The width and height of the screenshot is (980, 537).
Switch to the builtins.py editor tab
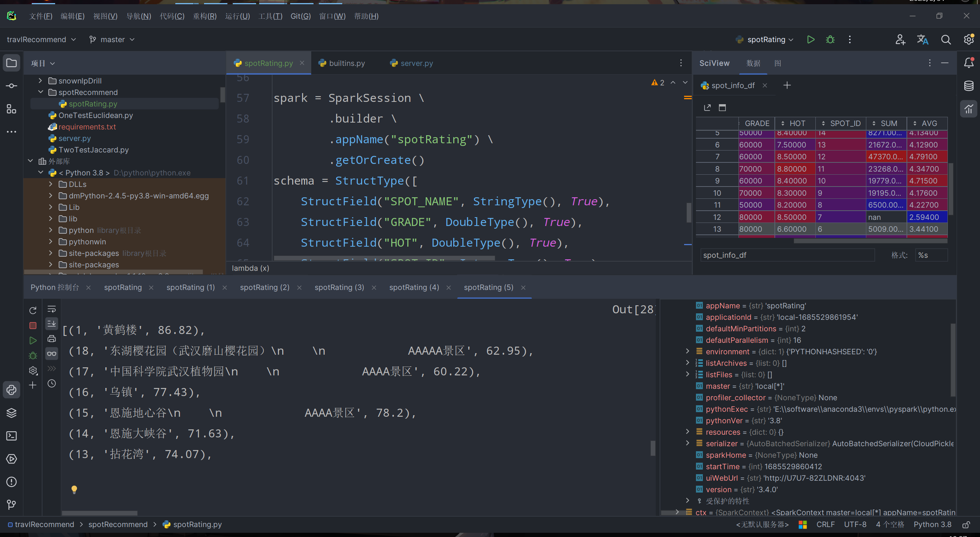coord(346,63)
